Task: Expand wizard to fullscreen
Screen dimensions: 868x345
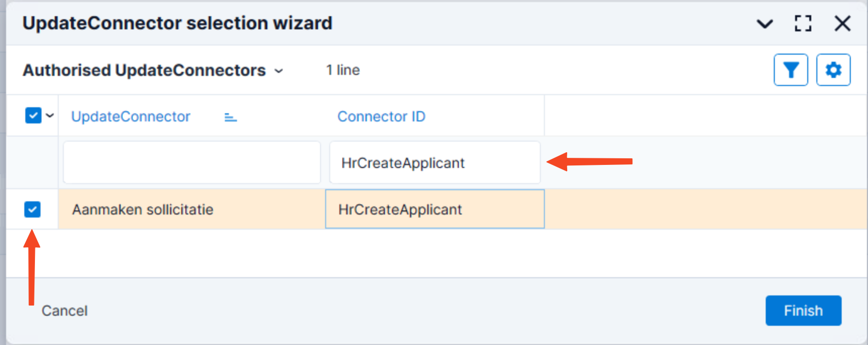Action: click(803, 23)
